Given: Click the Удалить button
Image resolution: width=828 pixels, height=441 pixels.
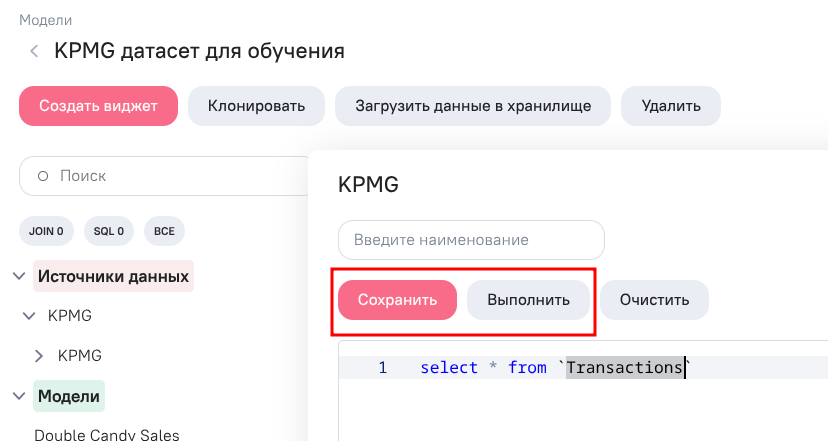Looking at the screenshot, I should [671, 106].
